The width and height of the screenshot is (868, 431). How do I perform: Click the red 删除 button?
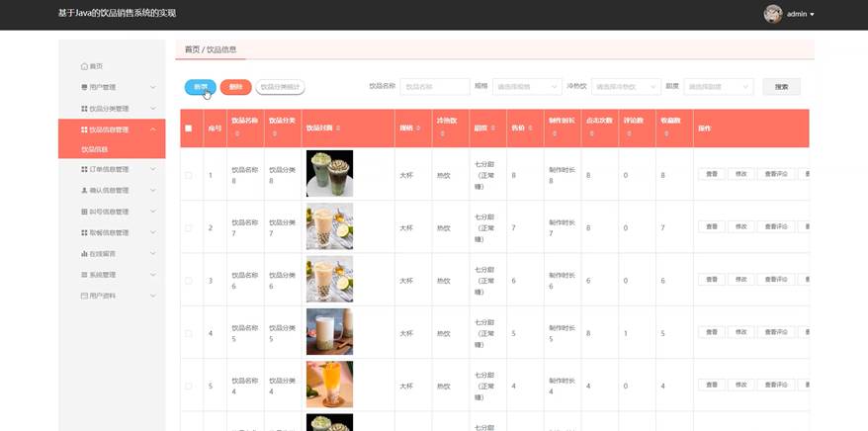(236, 87)
